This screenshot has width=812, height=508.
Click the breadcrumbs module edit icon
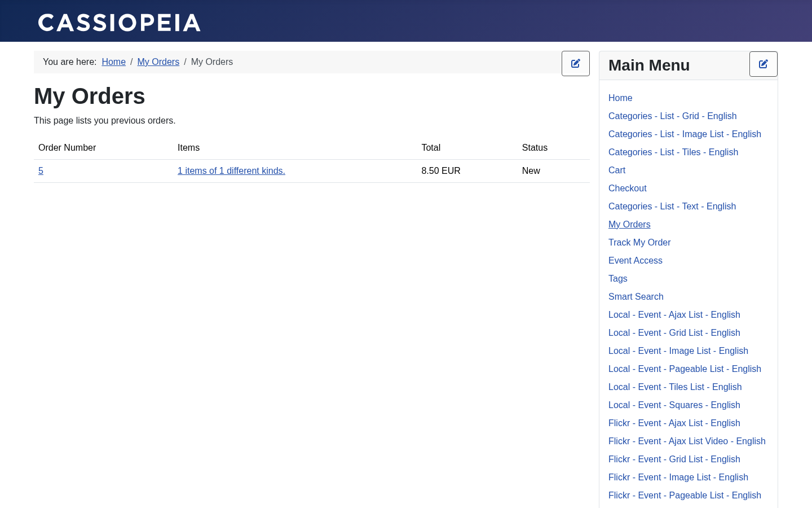pyautogui.click(x=576, y=64)
